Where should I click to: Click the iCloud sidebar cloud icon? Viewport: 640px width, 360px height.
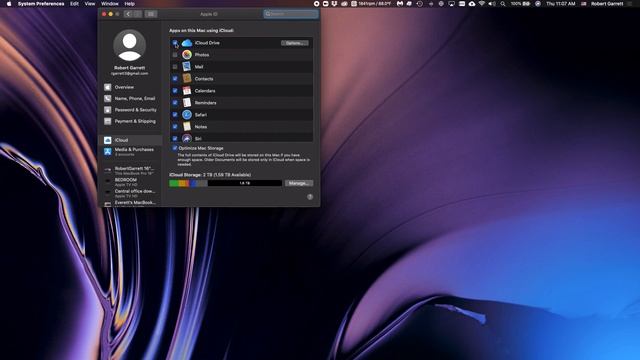[x=107, y=140]
